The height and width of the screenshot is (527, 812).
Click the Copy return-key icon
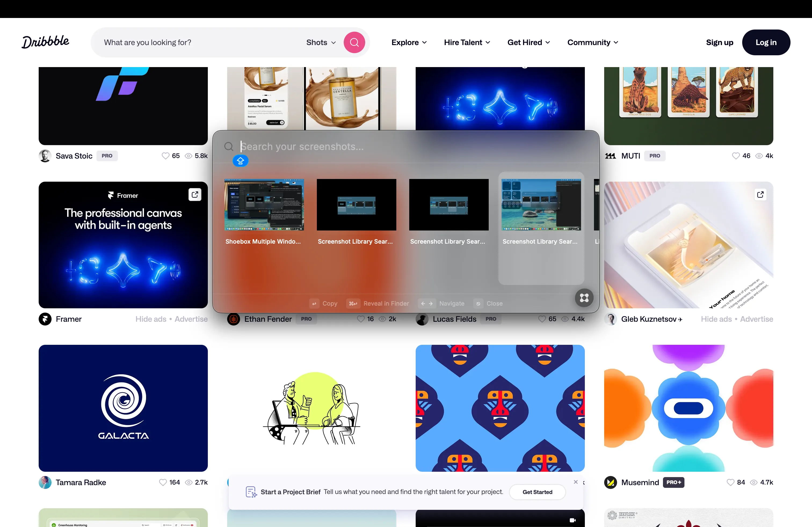(x=314, y=303)
